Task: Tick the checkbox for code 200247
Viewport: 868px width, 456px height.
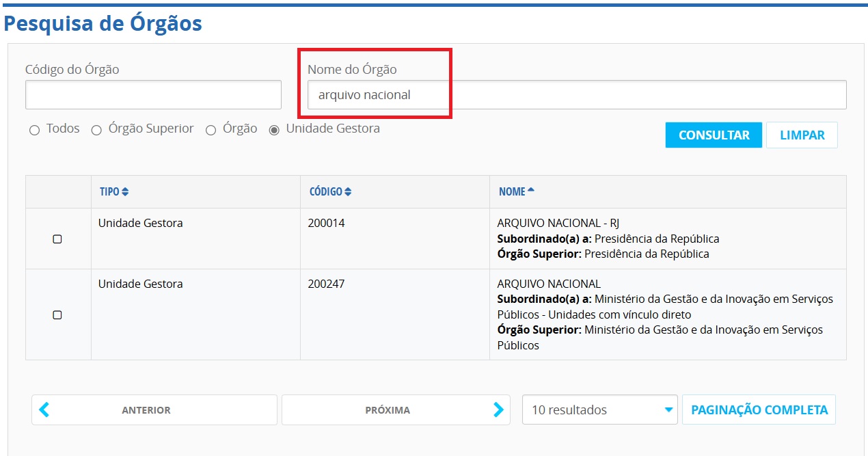Action: coord(57,315)
